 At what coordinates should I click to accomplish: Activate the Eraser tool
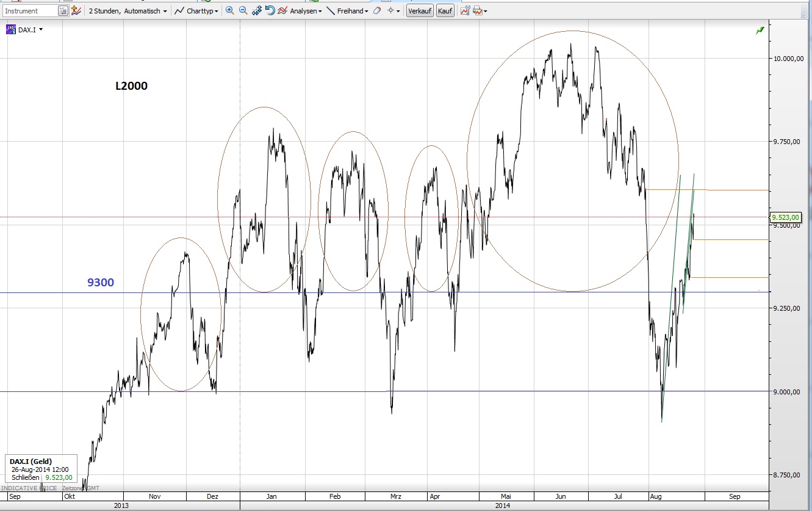point(376,10)
